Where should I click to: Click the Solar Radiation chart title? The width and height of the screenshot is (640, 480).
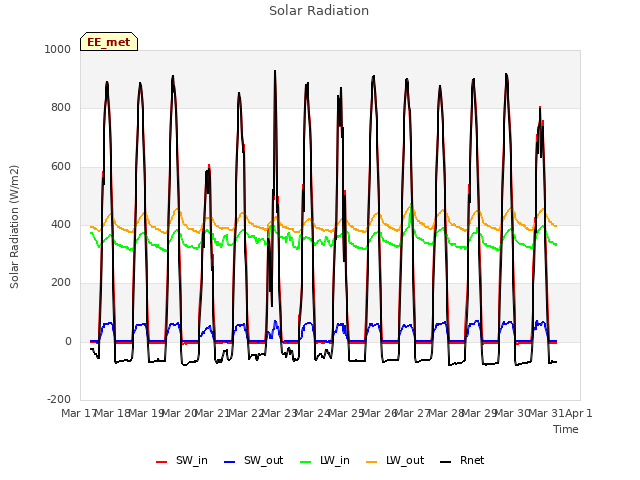[319, 11]
